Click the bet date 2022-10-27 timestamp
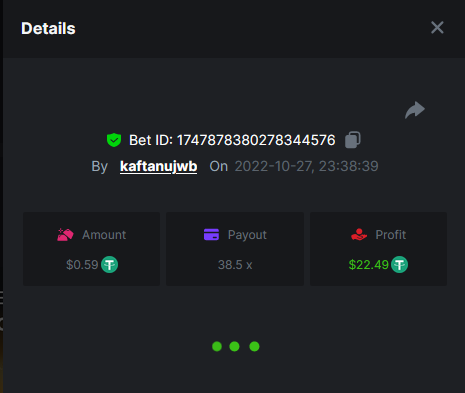This screenshot has width=465, height=393. pos(306,166)
